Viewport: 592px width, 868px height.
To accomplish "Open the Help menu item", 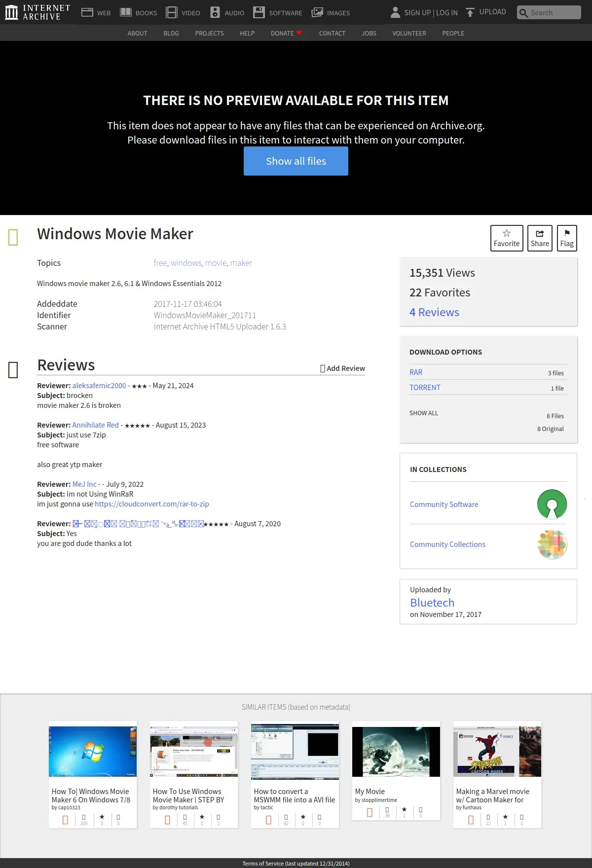I will pos(247,33).
